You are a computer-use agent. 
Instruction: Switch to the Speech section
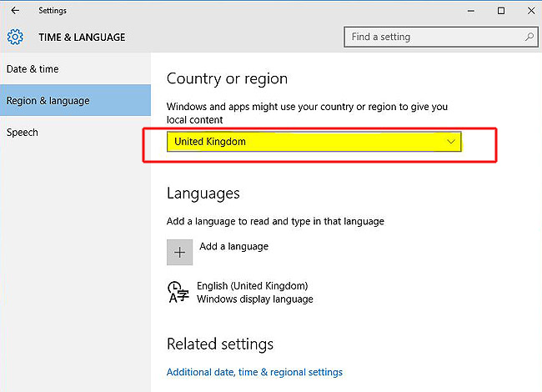tap(22, 133)
